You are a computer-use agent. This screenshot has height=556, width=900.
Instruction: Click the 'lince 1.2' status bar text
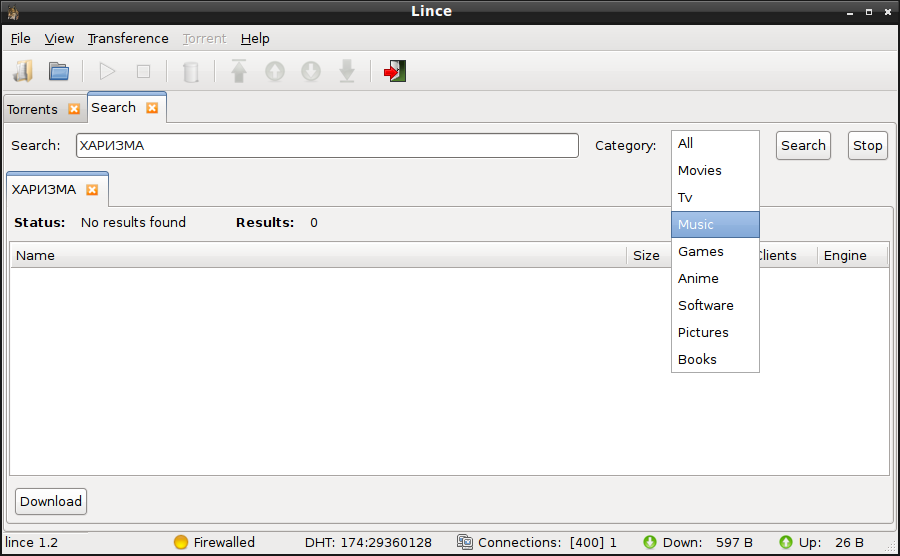(32, 542)
